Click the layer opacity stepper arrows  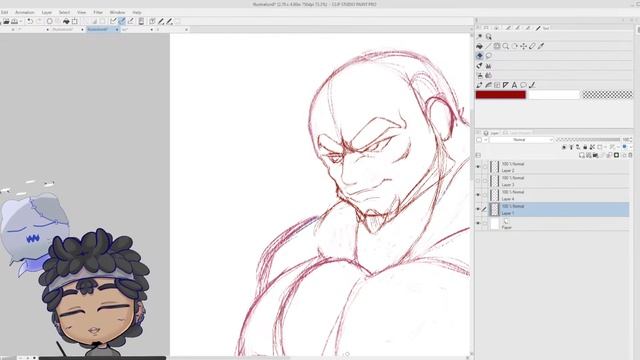pyautogui.click(x=631, y=140)
